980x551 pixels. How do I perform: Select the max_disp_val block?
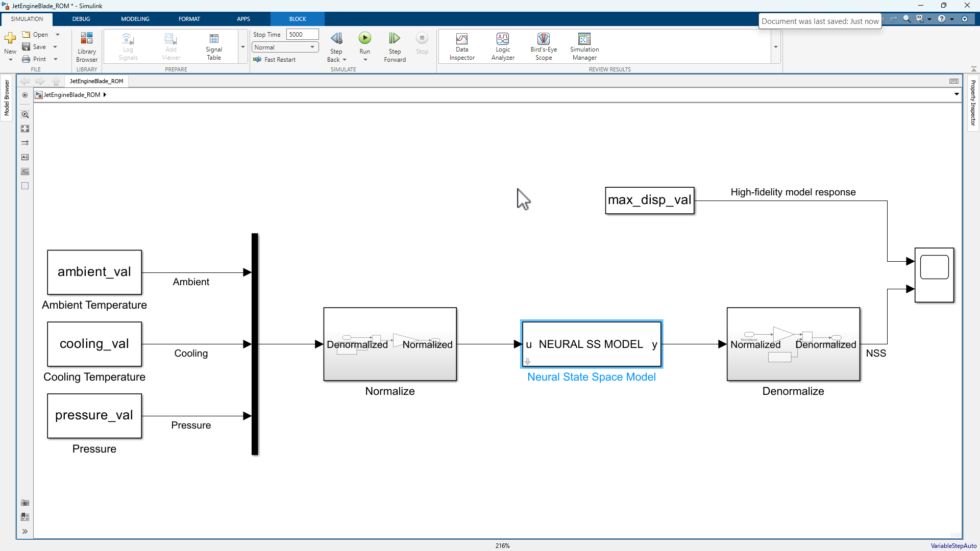coord(650,201)
